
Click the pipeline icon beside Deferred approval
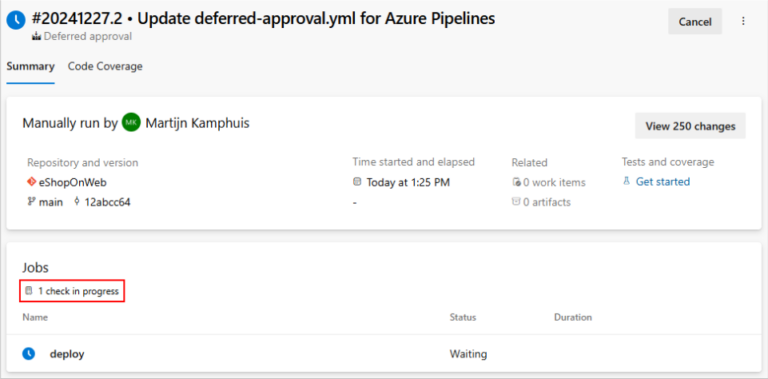click(x=36, y=36)
